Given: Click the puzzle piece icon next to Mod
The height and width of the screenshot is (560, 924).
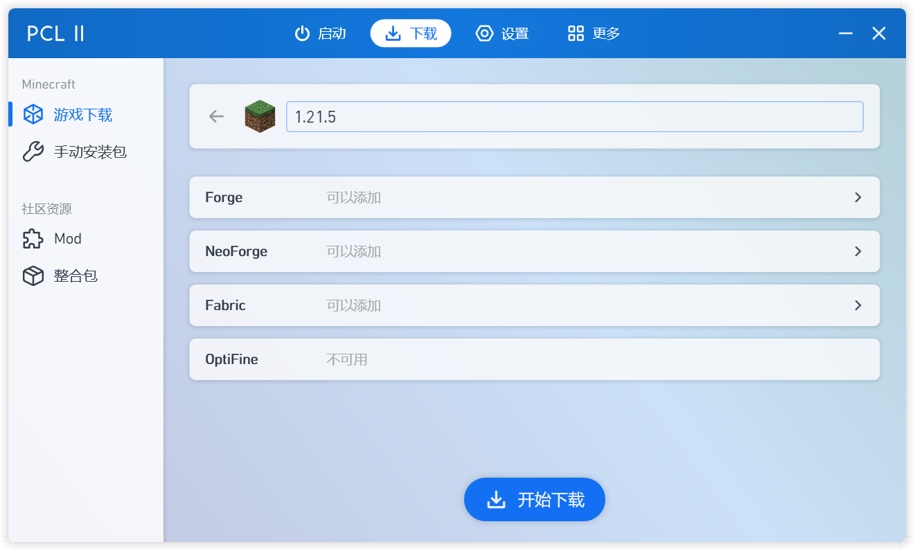Looking at the screenshot, I should pos(33,239).
